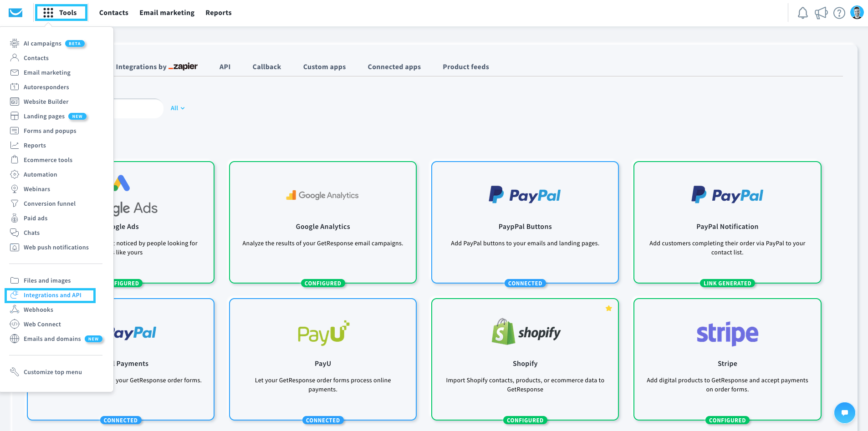868x431 pixels.
Task: Open the user profile avatar
Action: click(x=857, y=13)
